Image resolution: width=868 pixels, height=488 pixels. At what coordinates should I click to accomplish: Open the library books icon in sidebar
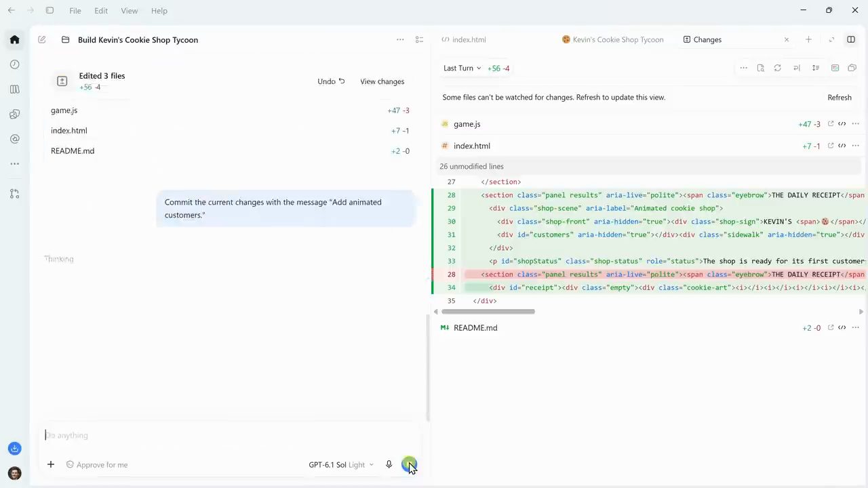[14, 89]
